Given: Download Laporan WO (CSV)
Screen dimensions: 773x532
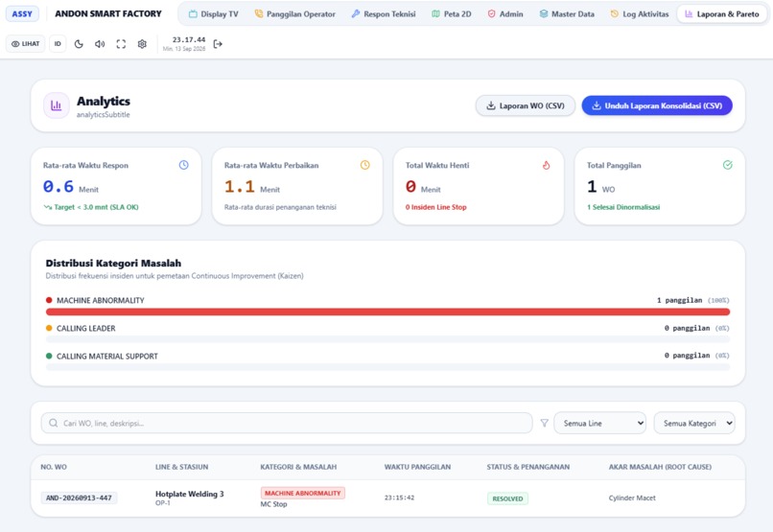Looking at the screenshot, I should (x=526, y=105).
